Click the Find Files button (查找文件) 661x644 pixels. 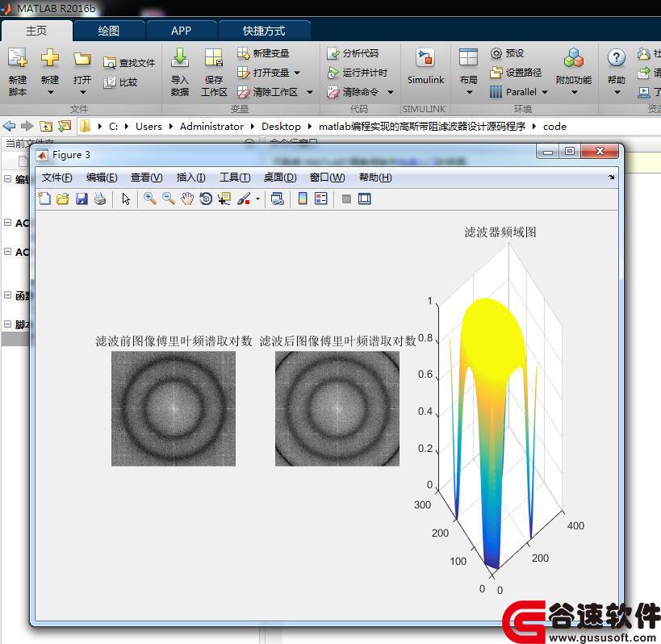[129, 63]
